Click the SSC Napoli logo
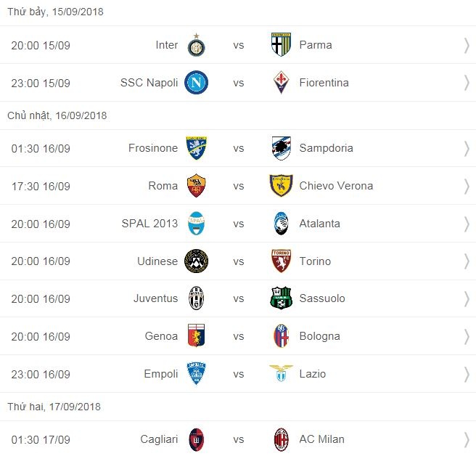Viewport: 476px width, 456px height. (196, 83)
